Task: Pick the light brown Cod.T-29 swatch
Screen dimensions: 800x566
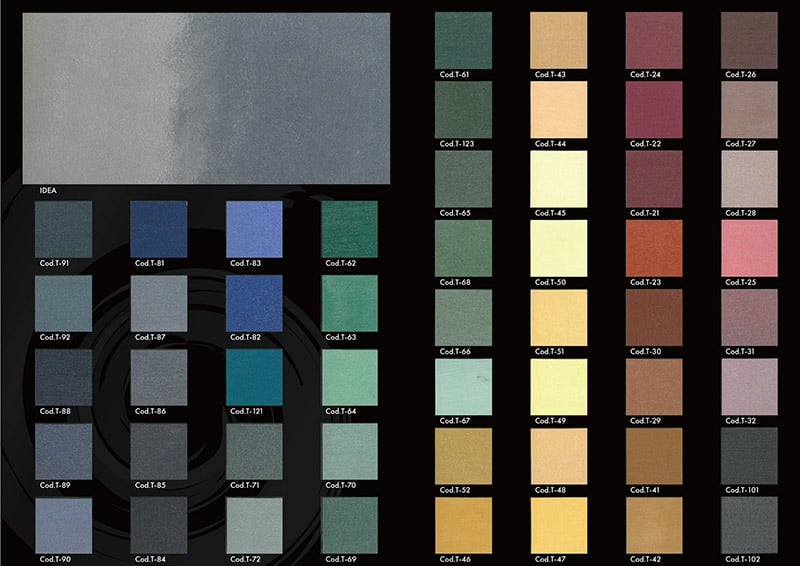Action: click(x=654, y=387)
